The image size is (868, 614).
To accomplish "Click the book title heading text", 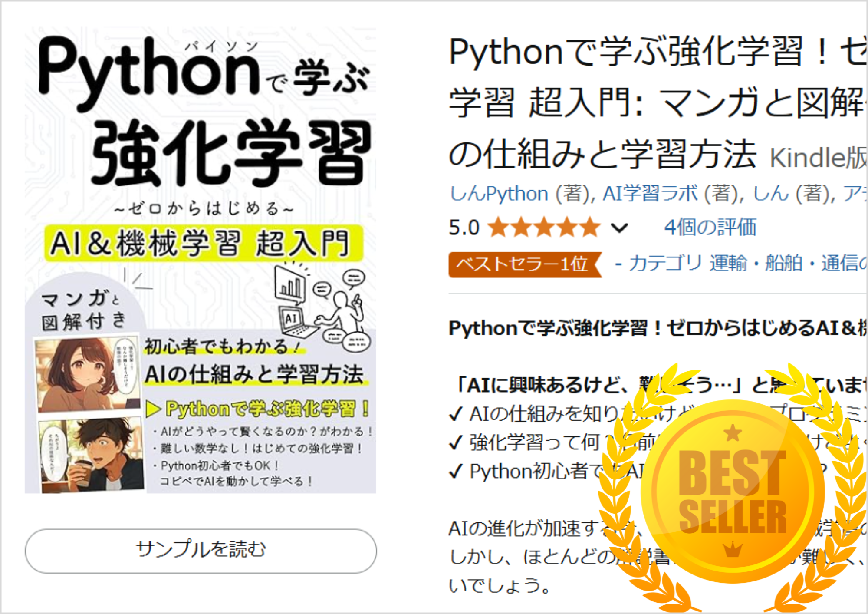I will [658, 102].
